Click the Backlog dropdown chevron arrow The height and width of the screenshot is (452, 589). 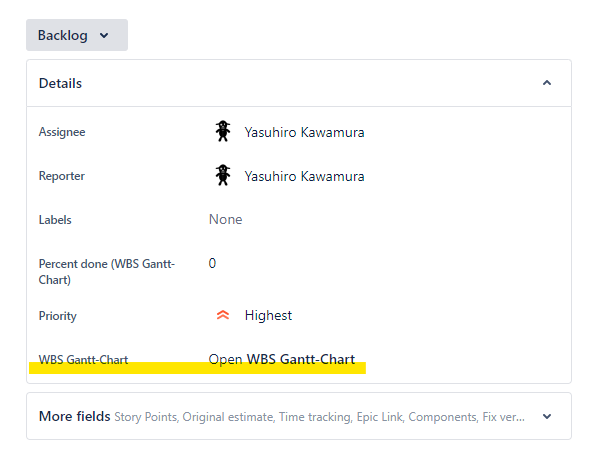coord(104,36)
